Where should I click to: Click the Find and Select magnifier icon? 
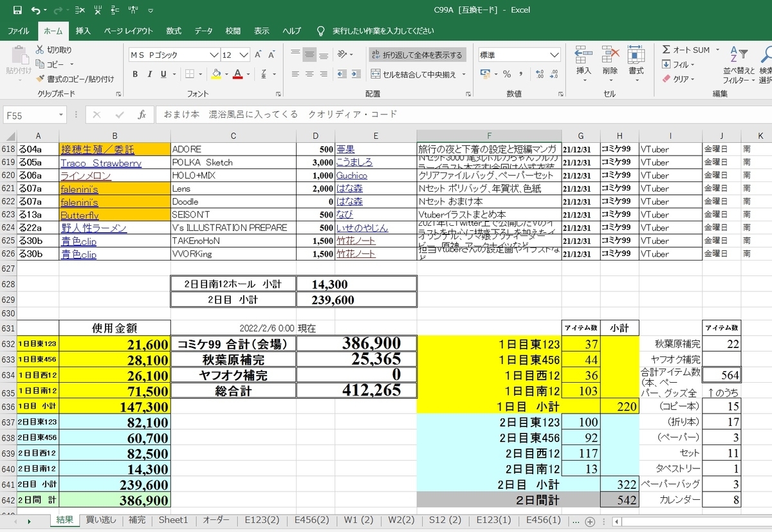(765, 55)
